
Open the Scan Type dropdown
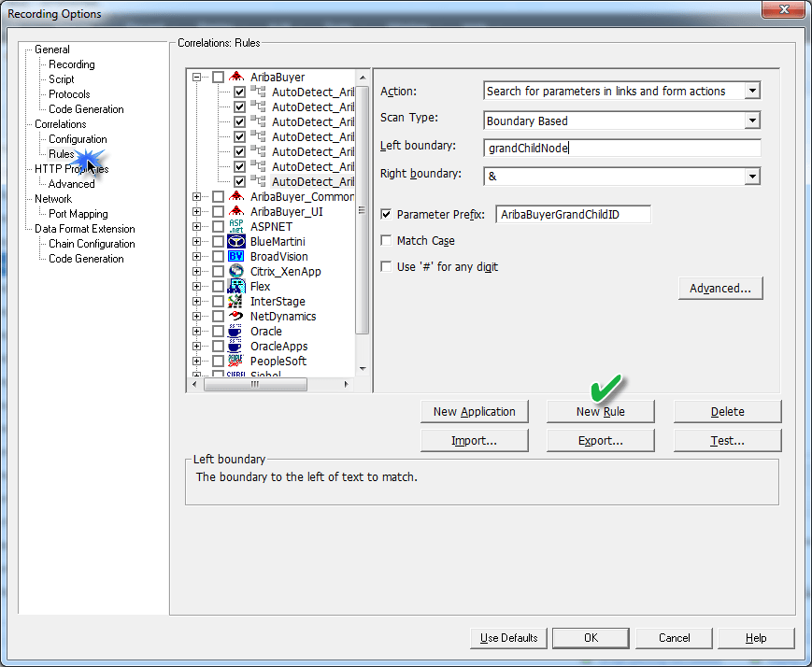pyautogui.click(x=752, y=121)
